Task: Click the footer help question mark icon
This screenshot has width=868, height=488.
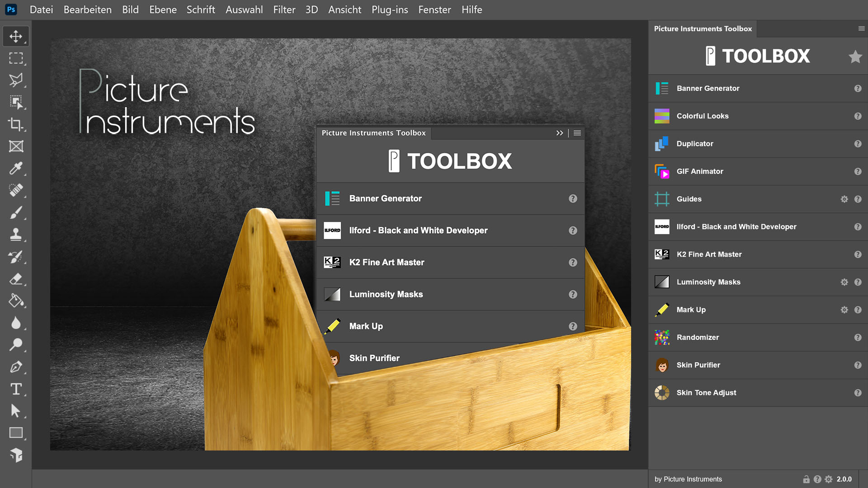Action: coord(817,479)
